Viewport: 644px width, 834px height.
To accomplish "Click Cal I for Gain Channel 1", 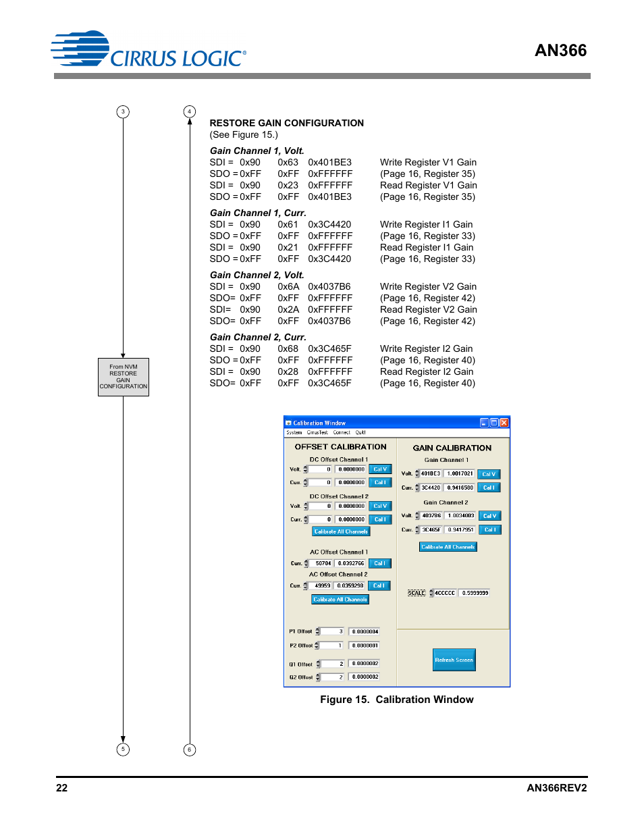I will [489, 488].
